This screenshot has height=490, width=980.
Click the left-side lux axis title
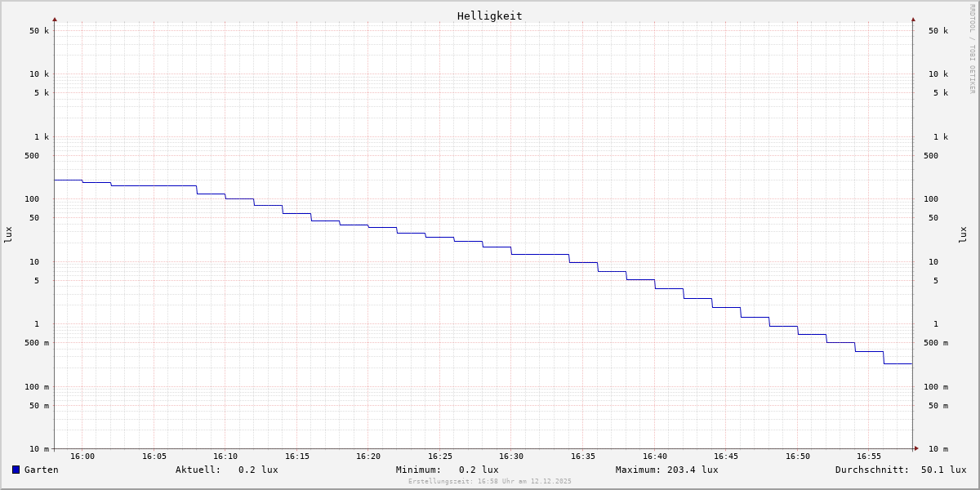click(x=8, y=234)
